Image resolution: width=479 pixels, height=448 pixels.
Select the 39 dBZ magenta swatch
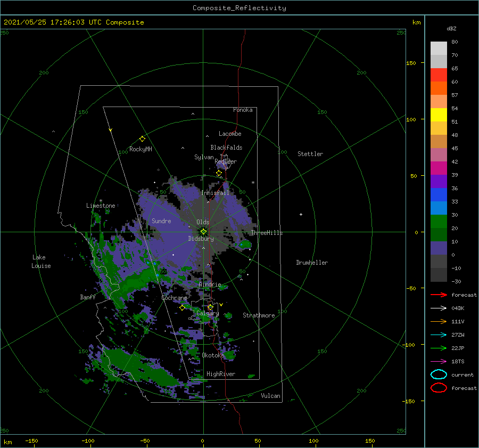click(439, 168)
